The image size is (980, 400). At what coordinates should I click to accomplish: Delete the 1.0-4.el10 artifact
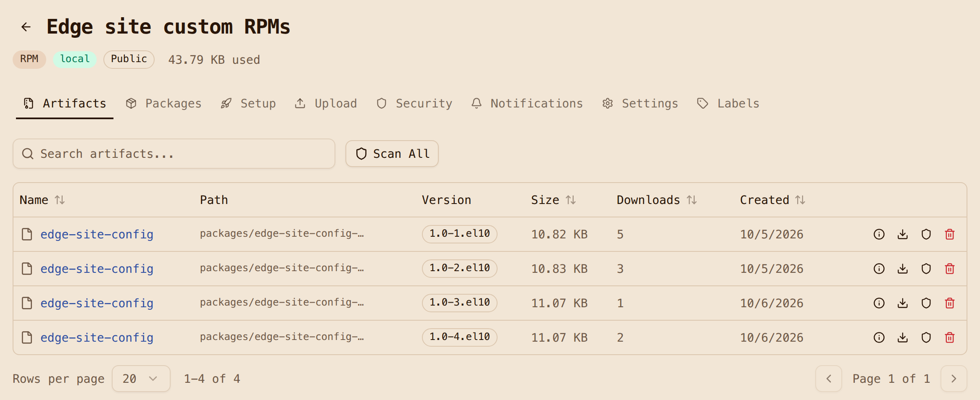[950, 337]
